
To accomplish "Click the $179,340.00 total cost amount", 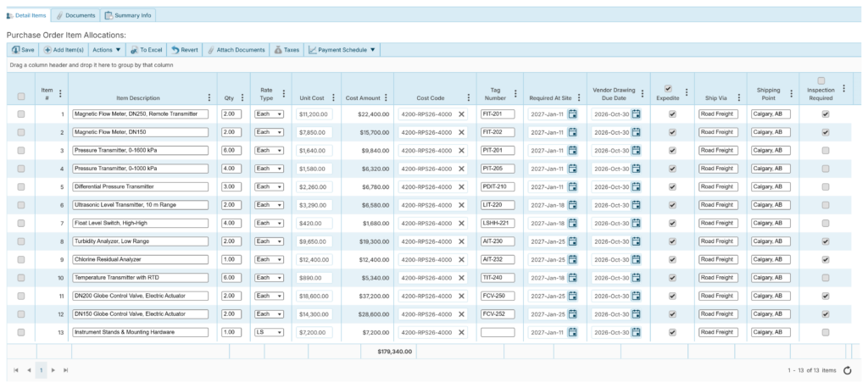I will (395, 352).
